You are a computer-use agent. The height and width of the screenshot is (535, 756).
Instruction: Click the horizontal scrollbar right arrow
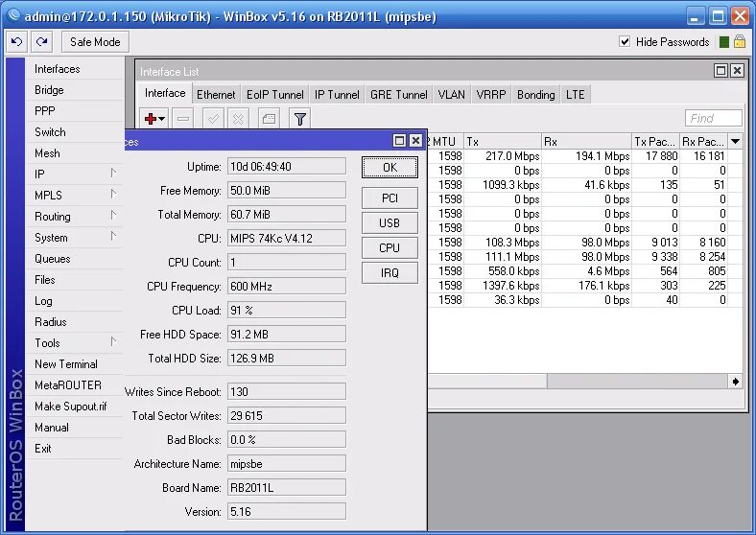(x=735, y=382)
